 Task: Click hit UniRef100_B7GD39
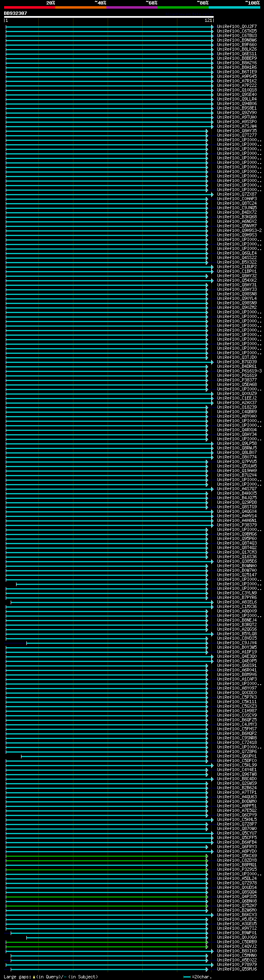[x=237, y=362]
